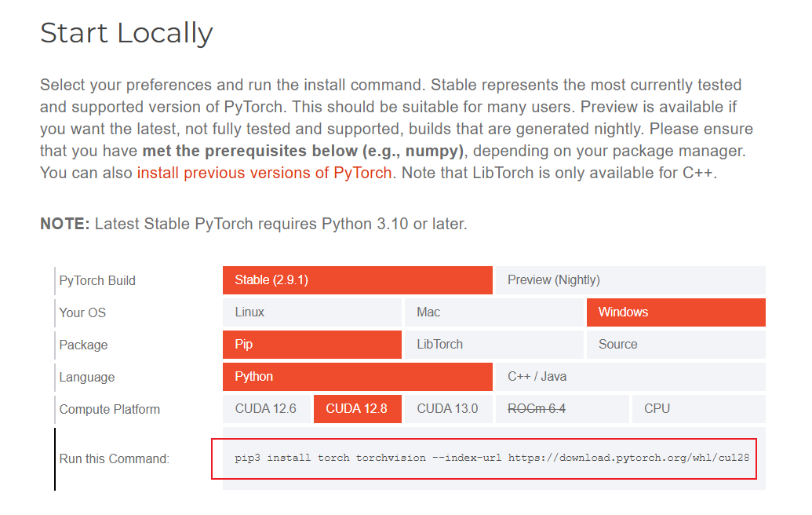812x515 pixels.
Task: Click the pip3 install command text
Action: click(491, 458)
